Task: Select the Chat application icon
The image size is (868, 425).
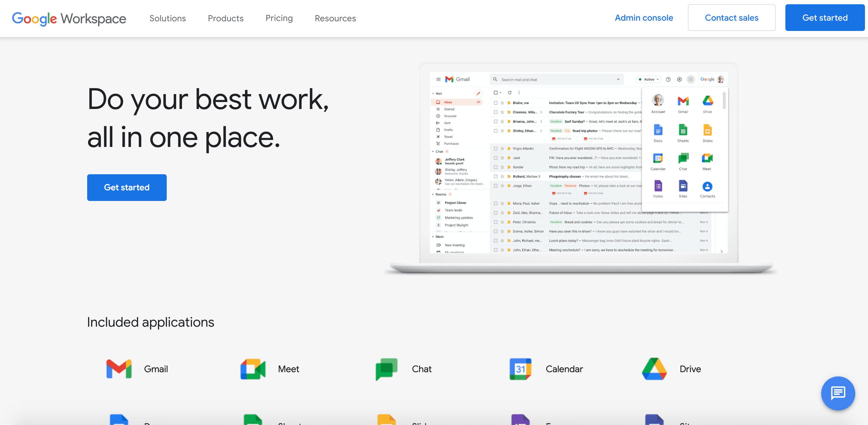Action: (387, 369)
